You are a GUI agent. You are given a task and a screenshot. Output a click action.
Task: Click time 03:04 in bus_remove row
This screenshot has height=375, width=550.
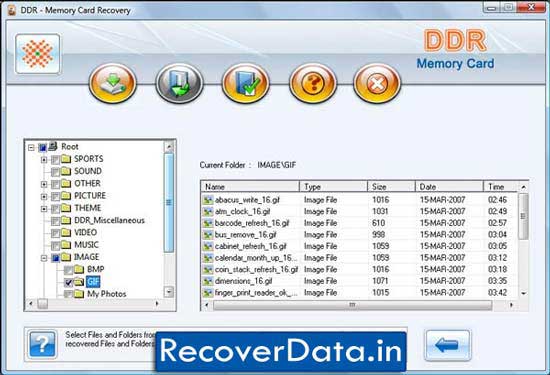coord(497,234)
